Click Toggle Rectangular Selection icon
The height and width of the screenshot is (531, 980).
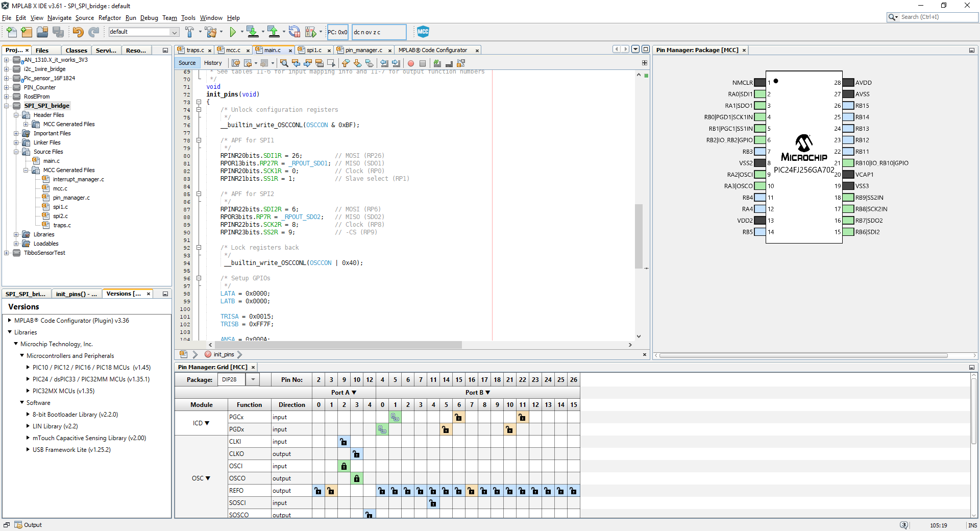pyautogui.click(x=331, y=63)
